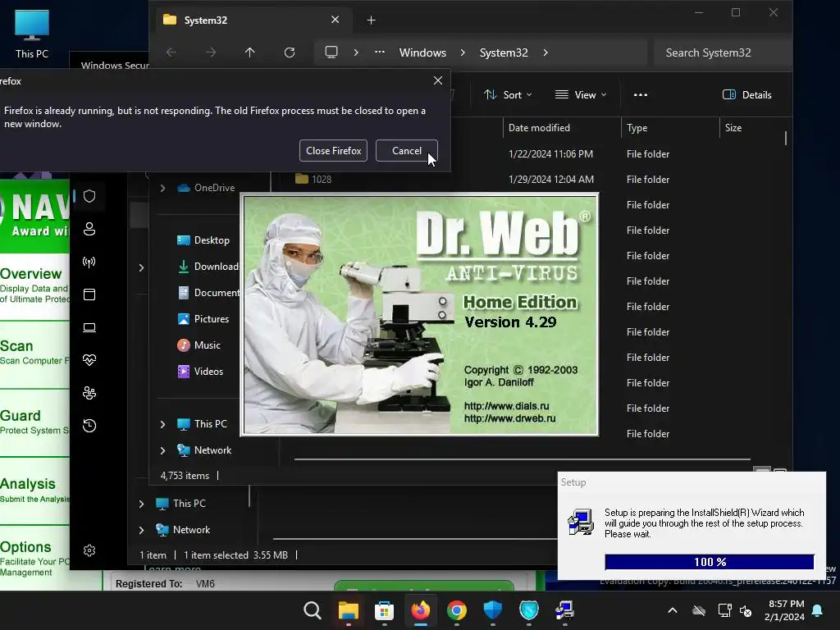This screenshot has height=630, width=840.
Task: Refresh the System32 folder view
Action: click(x=290, y=52)
